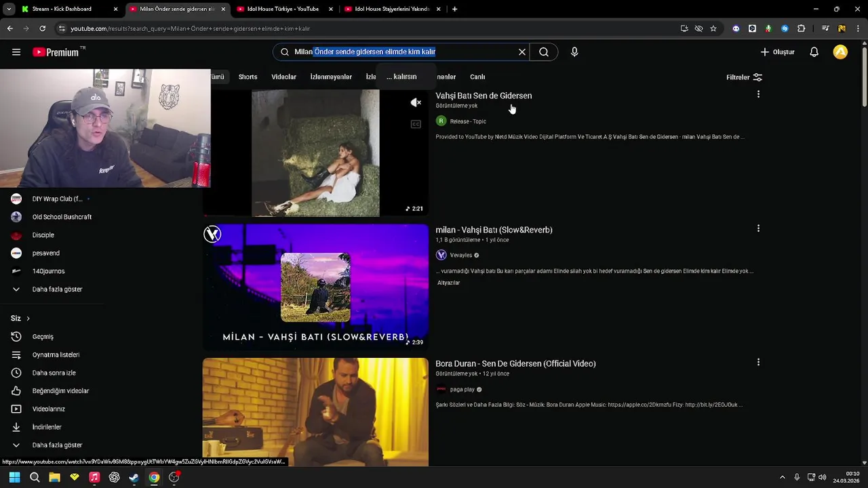Select the İzlenmeyenler filter chip

tap(331, 77)
